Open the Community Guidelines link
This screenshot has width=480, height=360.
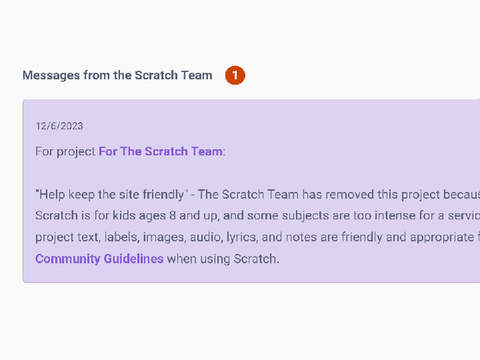99,259
